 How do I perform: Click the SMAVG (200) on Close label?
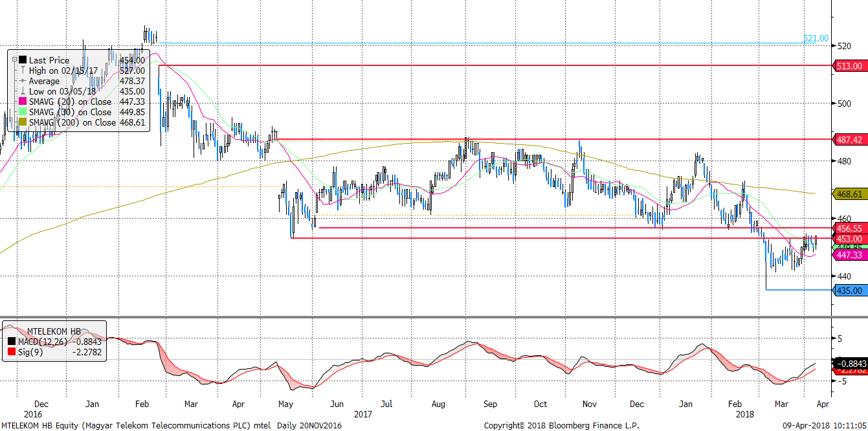tap(72, 122)
